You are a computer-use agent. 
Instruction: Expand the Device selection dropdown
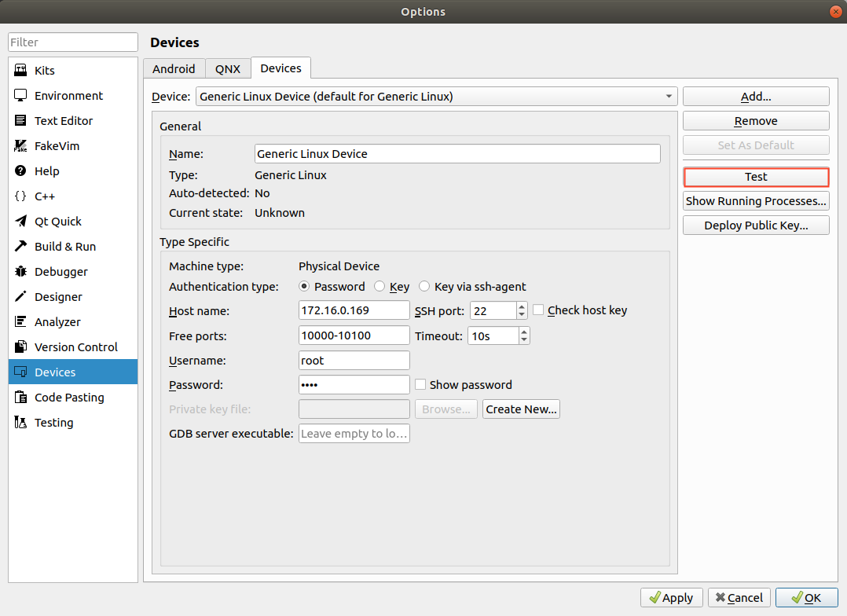pos(668,97)
